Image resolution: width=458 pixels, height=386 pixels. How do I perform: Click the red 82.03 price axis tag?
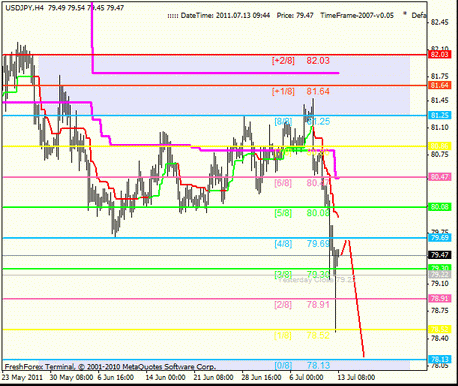pyautogui.click(x=439, y=54)
